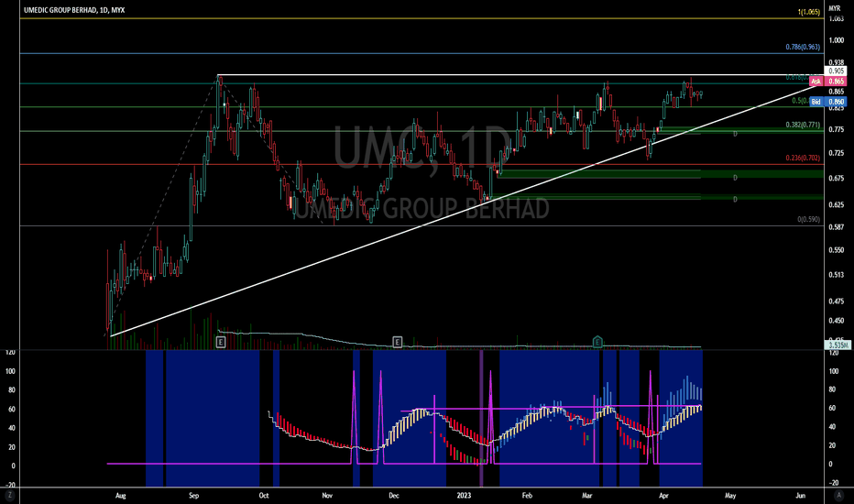This screenshot has height=504, width=854.
Task: Click the Apr label on the time axis
Action: pyautogui.click(x=663, y=495)
